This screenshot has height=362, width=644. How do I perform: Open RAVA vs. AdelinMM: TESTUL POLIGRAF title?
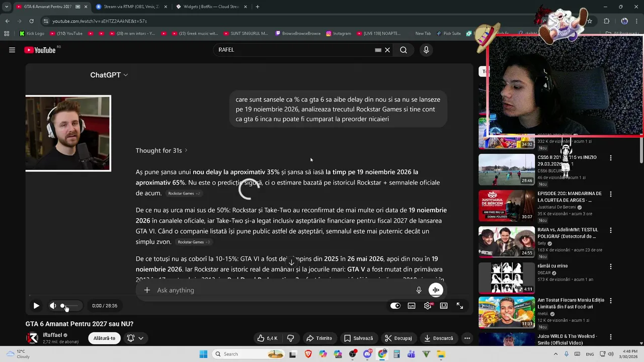(x=569, y=233)
